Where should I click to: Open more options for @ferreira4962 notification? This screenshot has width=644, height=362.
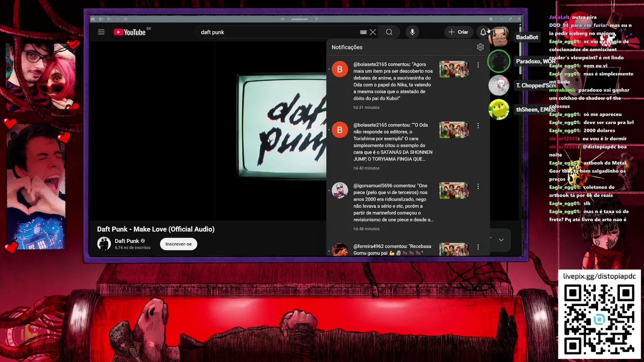(478, 247)
